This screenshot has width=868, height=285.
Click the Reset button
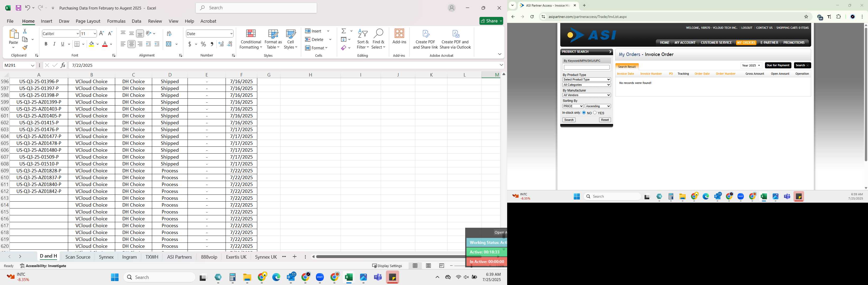(605, 120)
